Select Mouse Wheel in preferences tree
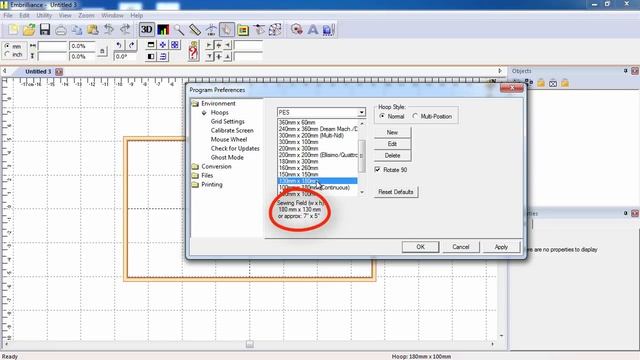This screenshot has height=360, width=640. point(229,140)
